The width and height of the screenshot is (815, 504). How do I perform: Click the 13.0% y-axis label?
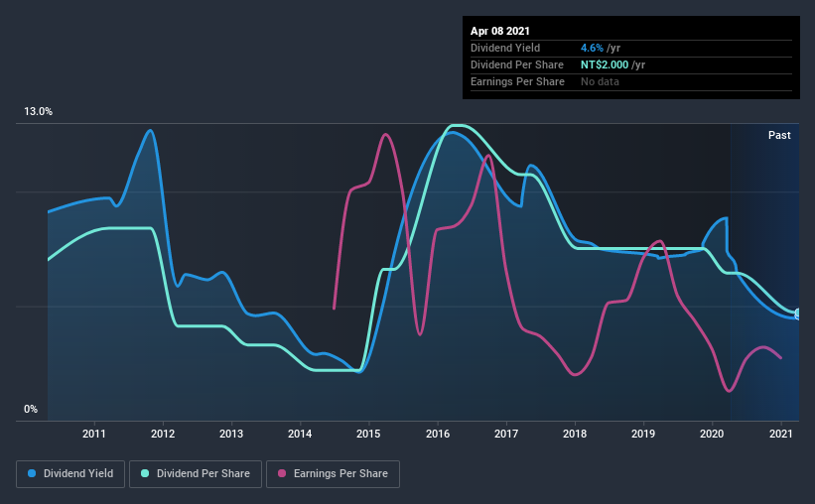pos(38,112)
